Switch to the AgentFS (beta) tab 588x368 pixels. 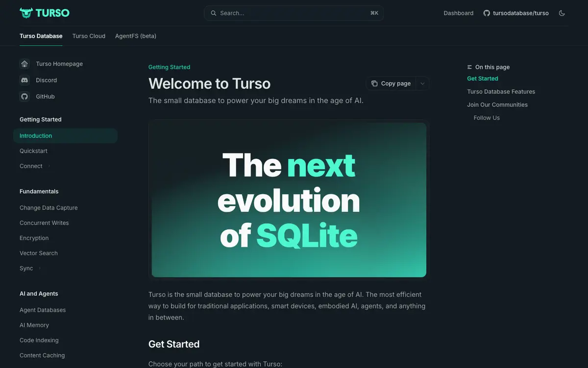pyautogui.click(x=136, y=36)
